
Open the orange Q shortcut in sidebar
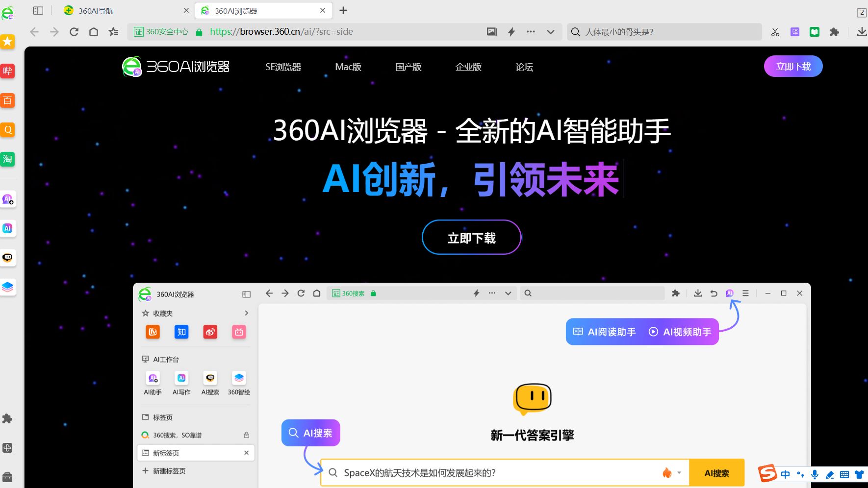tap(7, 130)
